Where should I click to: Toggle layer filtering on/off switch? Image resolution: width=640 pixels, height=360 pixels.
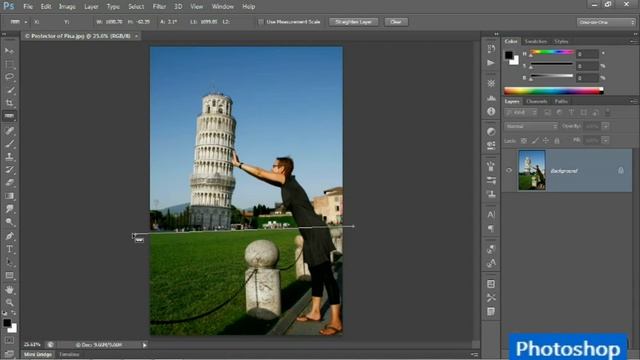608,112
